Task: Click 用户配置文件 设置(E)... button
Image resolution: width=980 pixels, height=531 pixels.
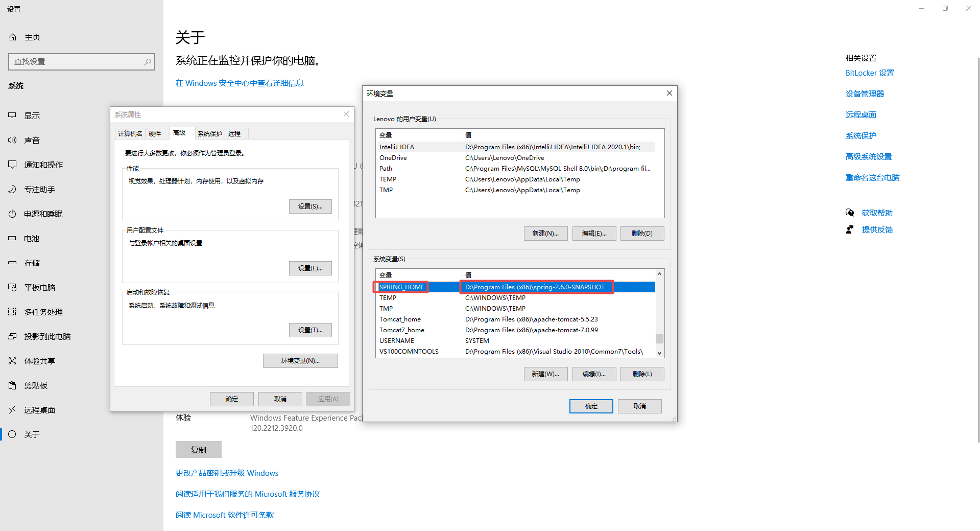Action: point(310,268)
